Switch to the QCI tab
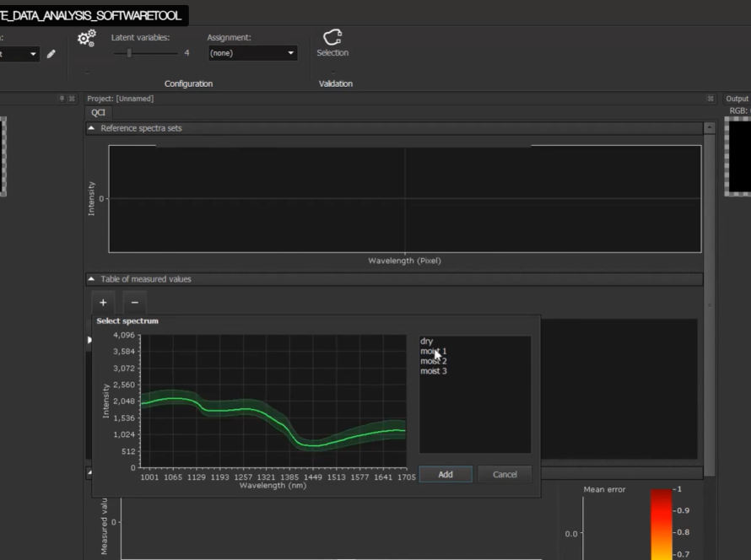Viewport: 751px width, 560px height. pos(99,112)
